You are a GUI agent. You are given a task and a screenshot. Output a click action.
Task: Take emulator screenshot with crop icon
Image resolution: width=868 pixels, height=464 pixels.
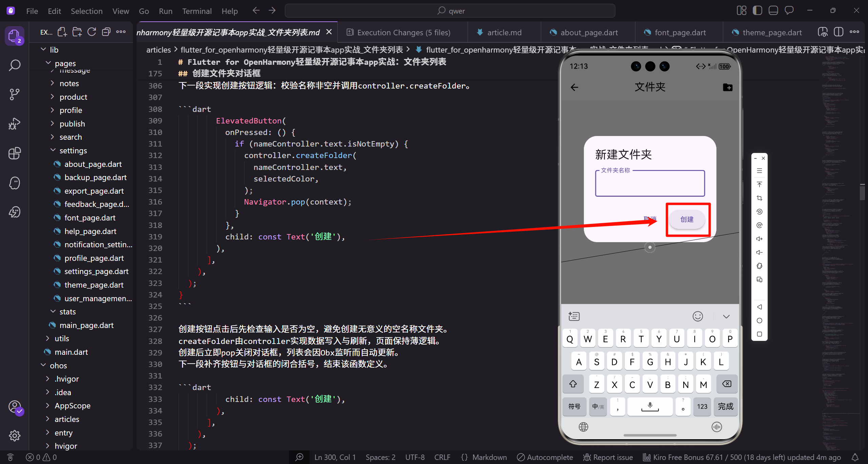click(x=759, y=198)
